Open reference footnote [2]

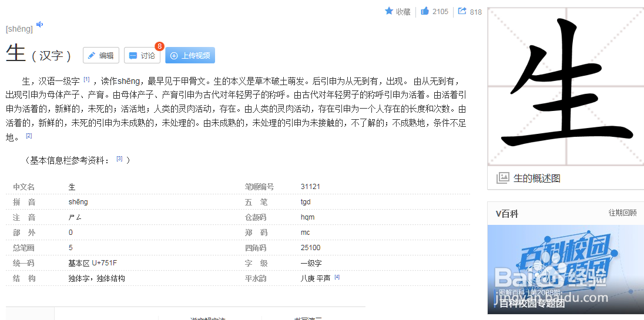click(x=29, y=136)
